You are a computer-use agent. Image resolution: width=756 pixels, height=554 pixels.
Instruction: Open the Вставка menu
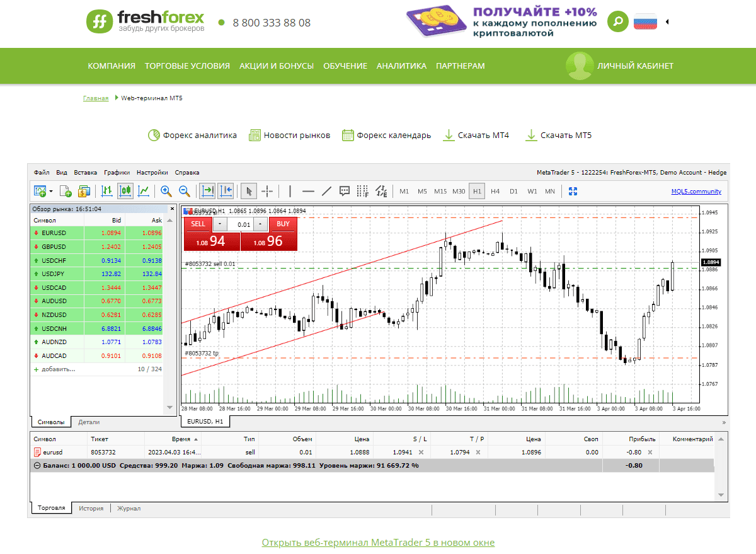tap(86, 172)
